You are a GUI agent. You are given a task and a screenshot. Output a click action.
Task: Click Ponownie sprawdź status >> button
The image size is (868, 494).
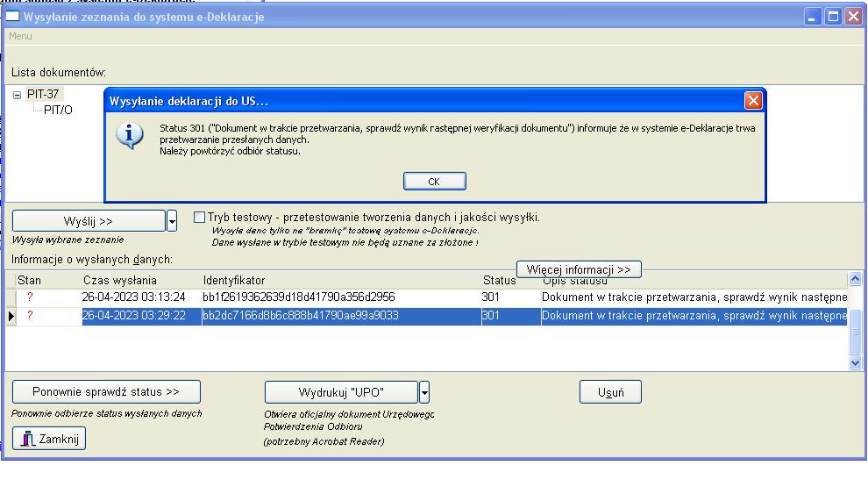coord(106,391)
